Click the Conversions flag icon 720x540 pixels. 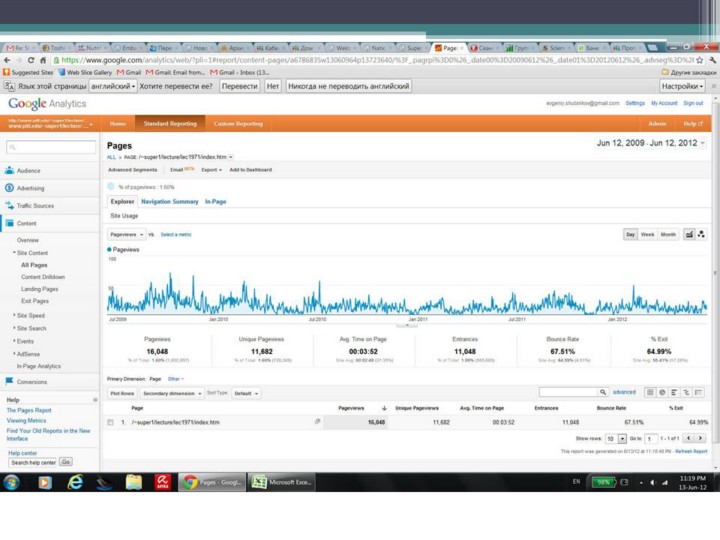coord(9,382)
